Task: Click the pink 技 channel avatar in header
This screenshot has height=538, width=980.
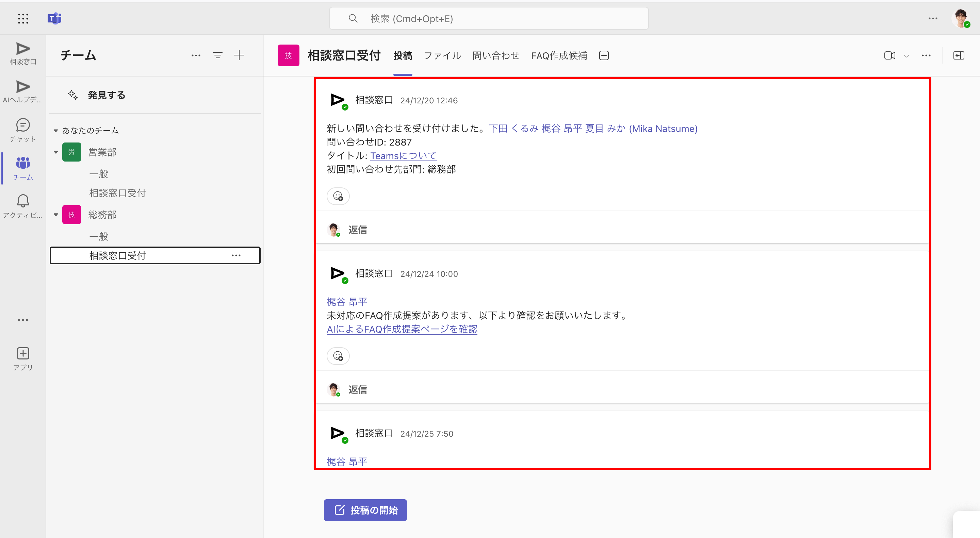Action: pyautogui.click(x=288, y=55)
